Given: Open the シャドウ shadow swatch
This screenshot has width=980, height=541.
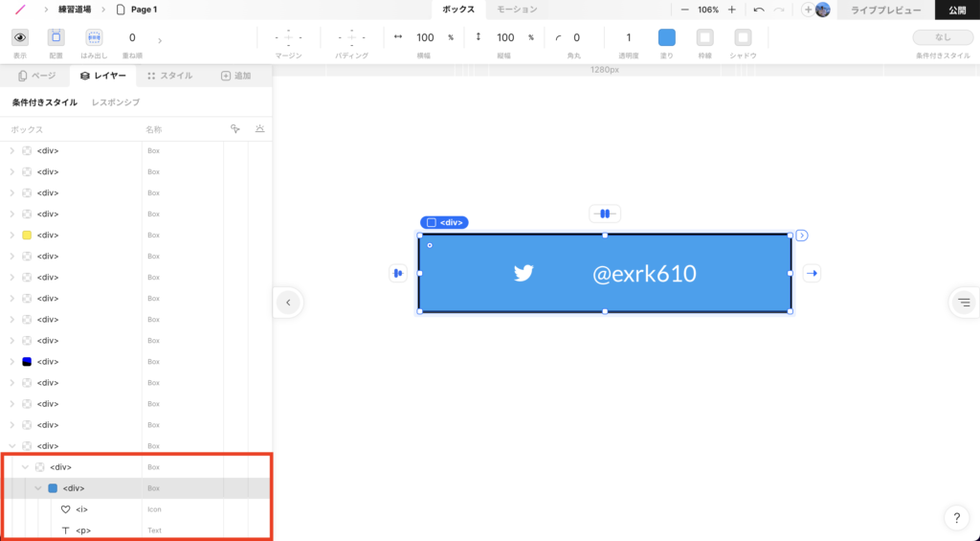Looking at the screenshot, I should (743, 37).
